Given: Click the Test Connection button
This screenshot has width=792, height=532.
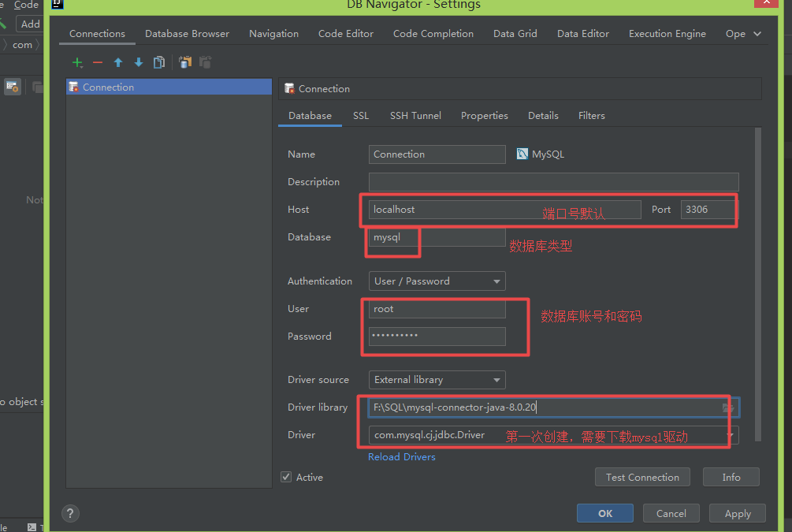Looking at the screenshot, I should pos(642,478).
